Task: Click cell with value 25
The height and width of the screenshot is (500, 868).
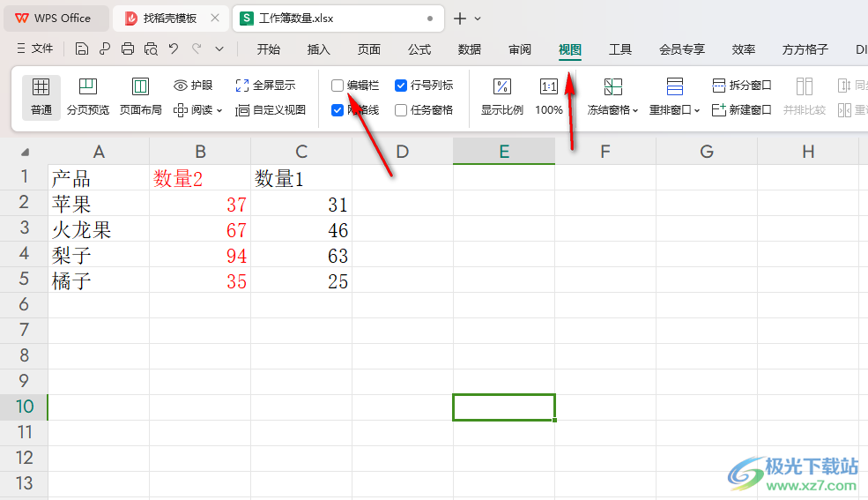Action: (301, 280)
